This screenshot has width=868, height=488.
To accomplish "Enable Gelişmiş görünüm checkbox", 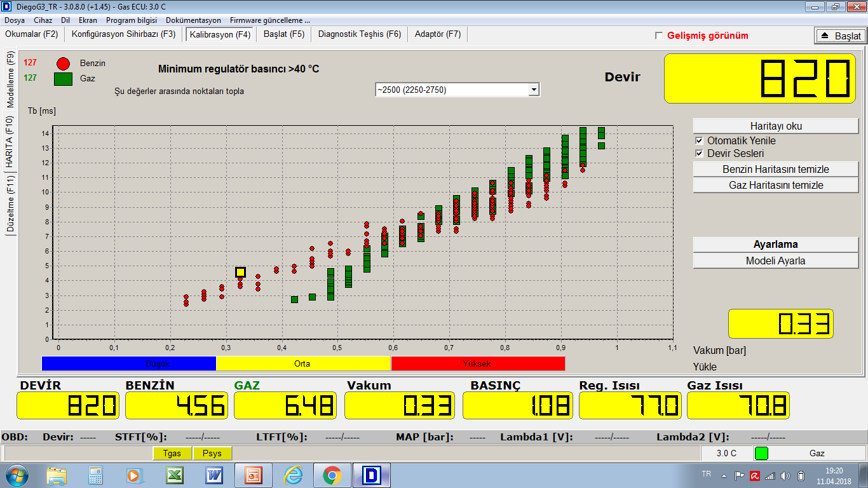I will click(659, 36).
